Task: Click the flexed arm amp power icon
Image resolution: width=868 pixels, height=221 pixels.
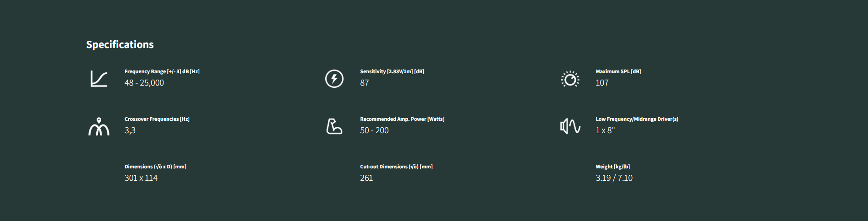Action: point(334,126)
